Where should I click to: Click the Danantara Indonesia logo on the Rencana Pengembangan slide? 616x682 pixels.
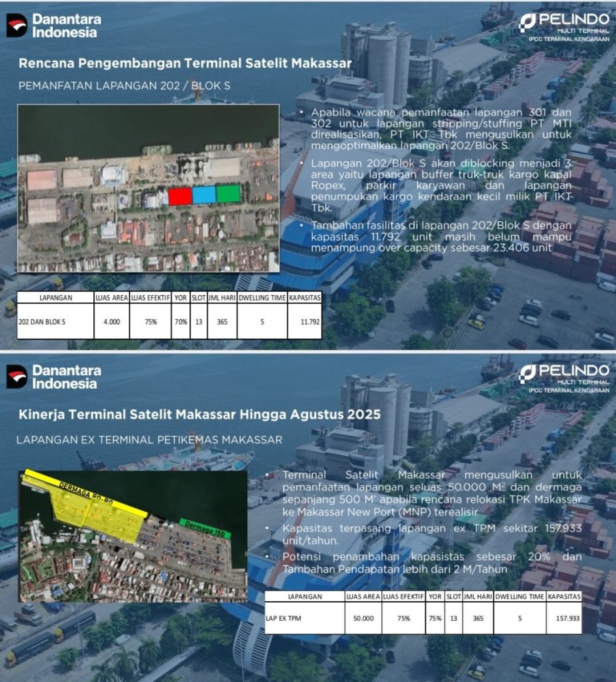pos(53,25)
